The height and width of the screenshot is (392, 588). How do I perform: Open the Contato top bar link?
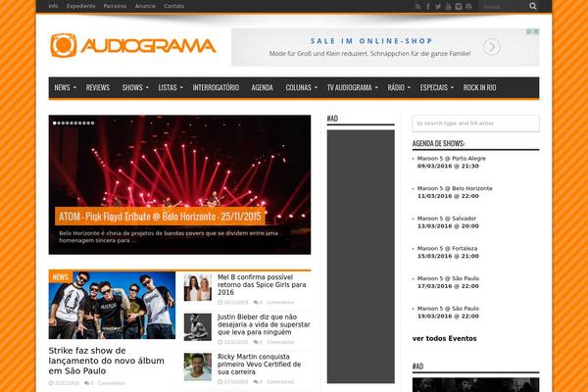(174, 6)
